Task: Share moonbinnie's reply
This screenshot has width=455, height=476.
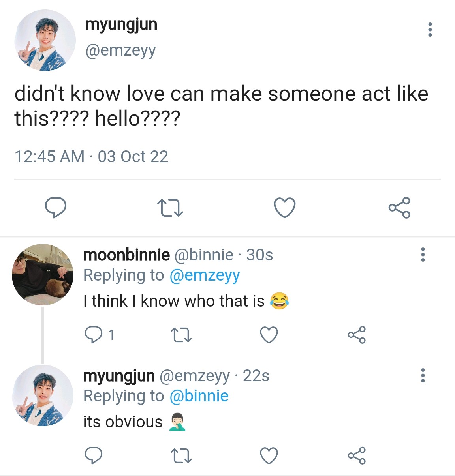Action: click(357, 335)
